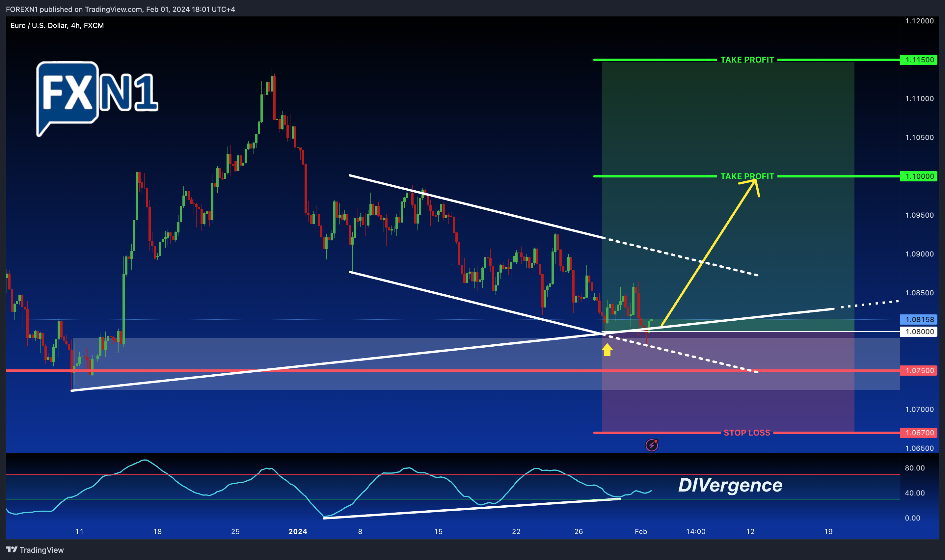Click the 1.09500 price axis label

click(919, 215)
